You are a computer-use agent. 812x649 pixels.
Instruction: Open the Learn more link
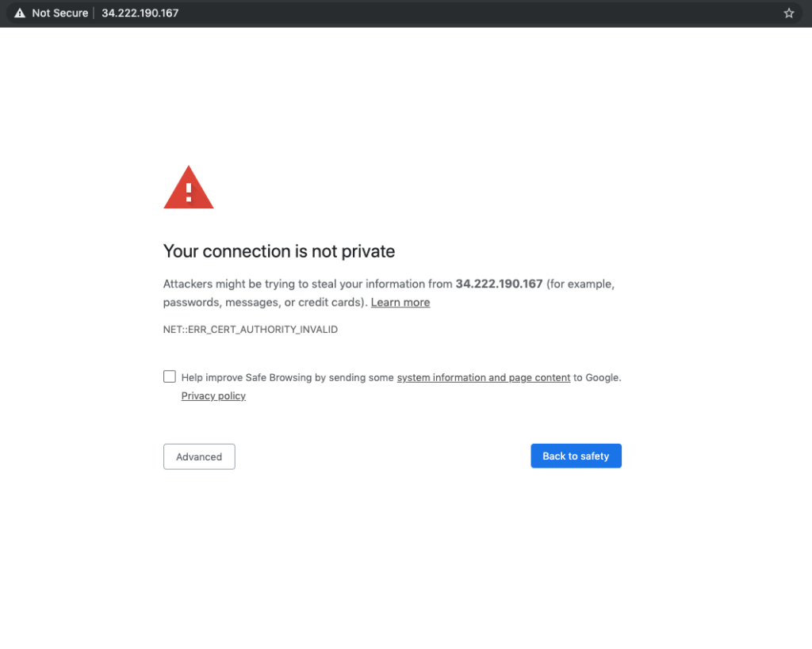click(400, 302)
